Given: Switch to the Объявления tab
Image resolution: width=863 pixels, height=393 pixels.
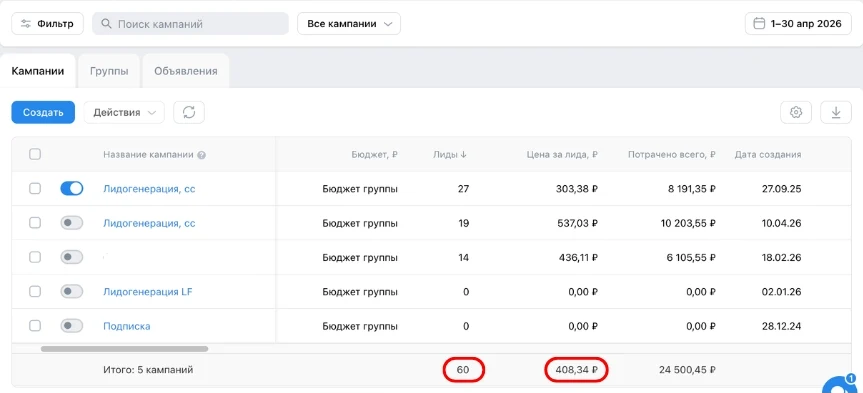Looking at the screenshot, I should tap(186, 71).
